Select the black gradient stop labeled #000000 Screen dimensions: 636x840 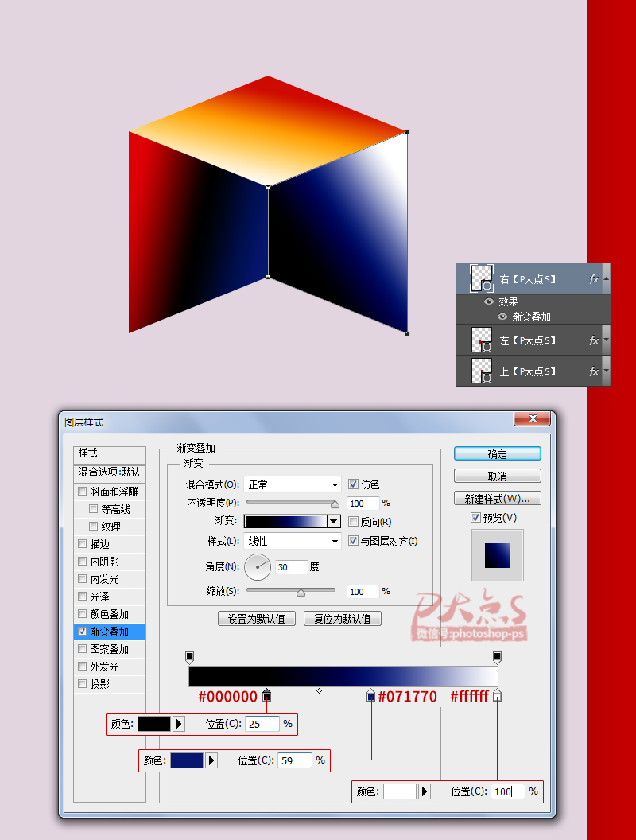267,695
